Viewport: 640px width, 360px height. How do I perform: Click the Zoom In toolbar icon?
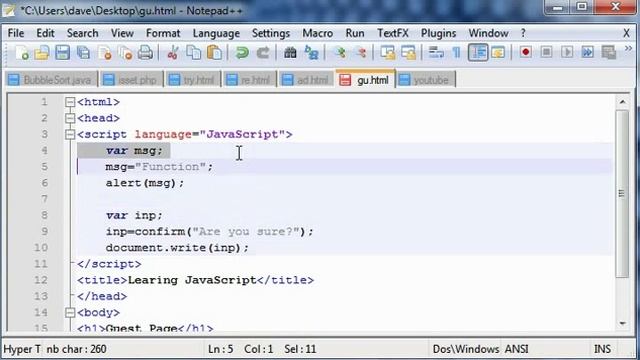[340, 53]
